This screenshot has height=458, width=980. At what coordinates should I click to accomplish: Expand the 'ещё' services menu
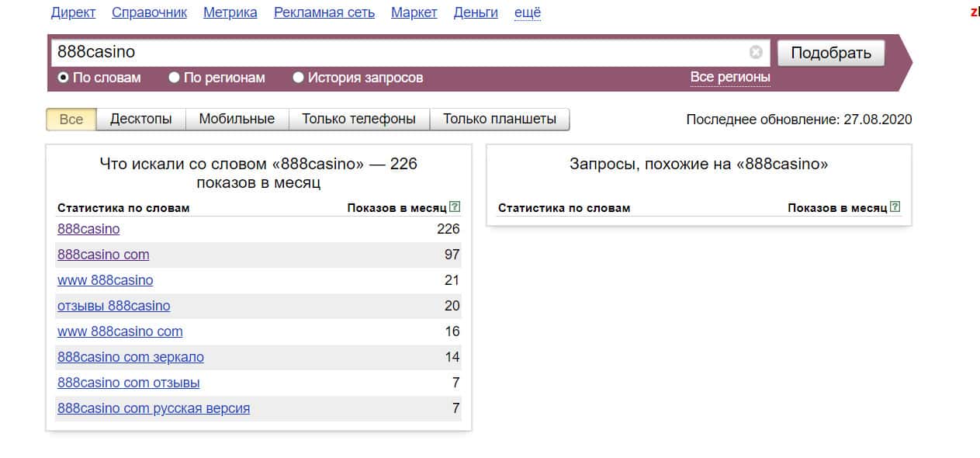[528, 12]
